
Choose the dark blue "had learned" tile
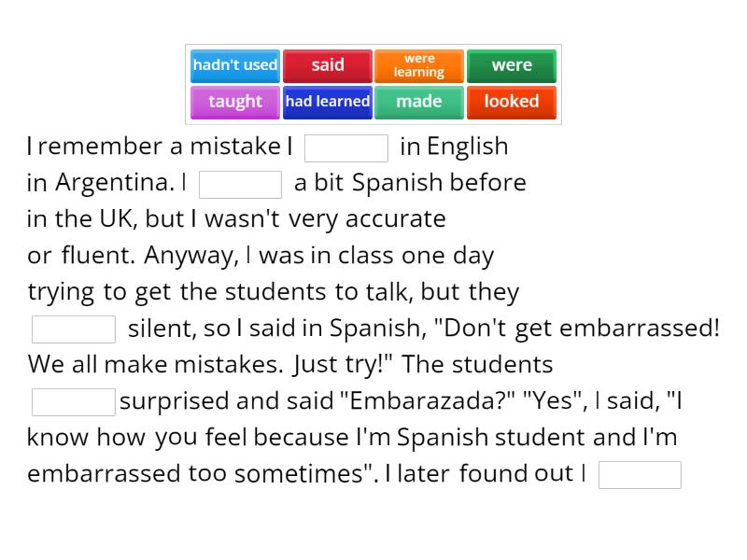pyautogui.click(x=328, y=103)
